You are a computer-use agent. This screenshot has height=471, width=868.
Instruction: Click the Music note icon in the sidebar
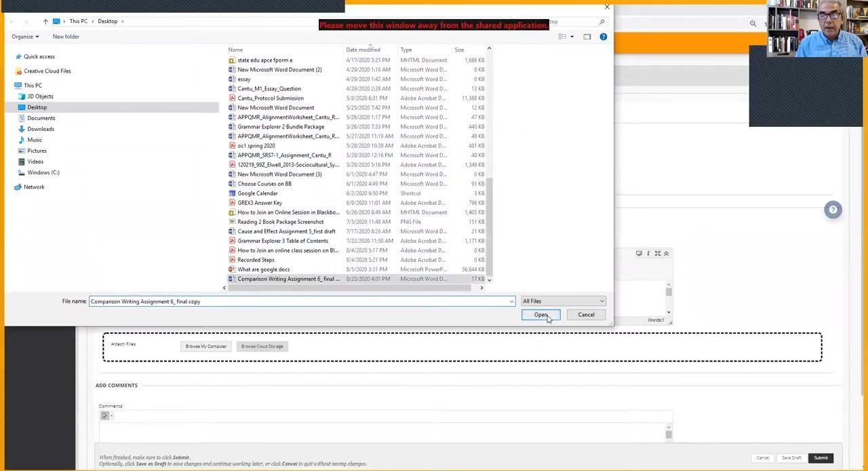[x=22, y=140]
